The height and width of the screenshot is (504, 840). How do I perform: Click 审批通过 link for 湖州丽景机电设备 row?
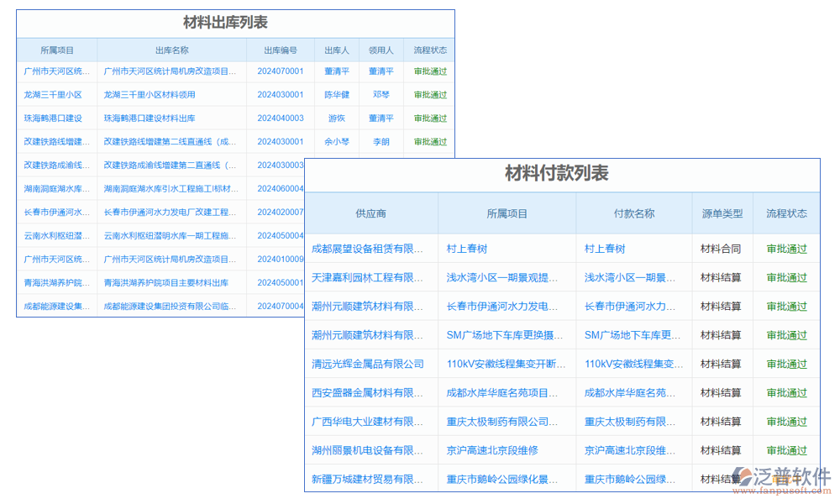786,450
